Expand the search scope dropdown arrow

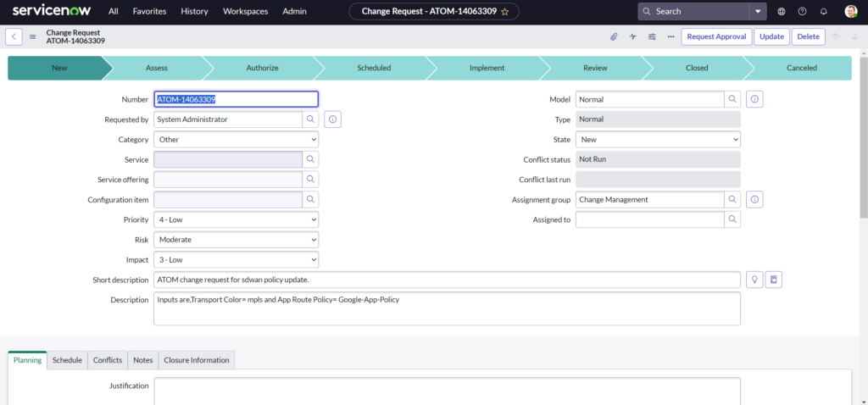click(758, 12)
